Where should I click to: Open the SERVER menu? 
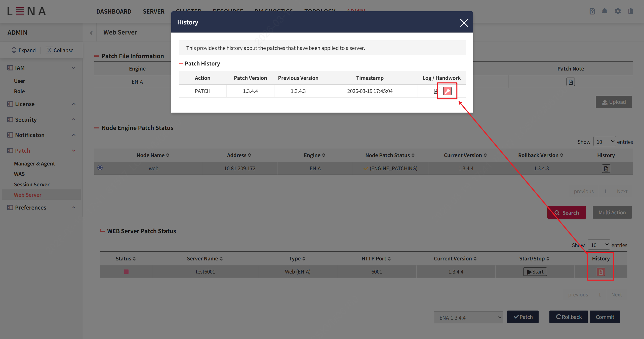click(153, 12)
